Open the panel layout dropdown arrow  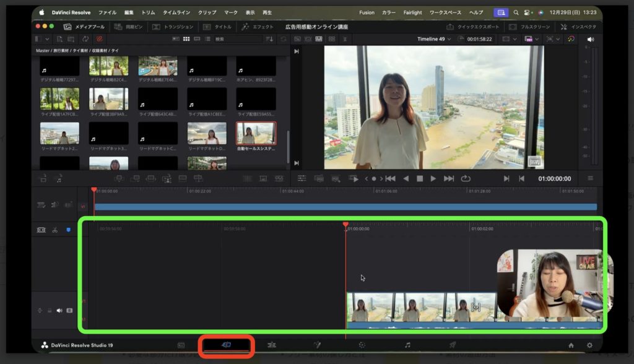(48, 39)
